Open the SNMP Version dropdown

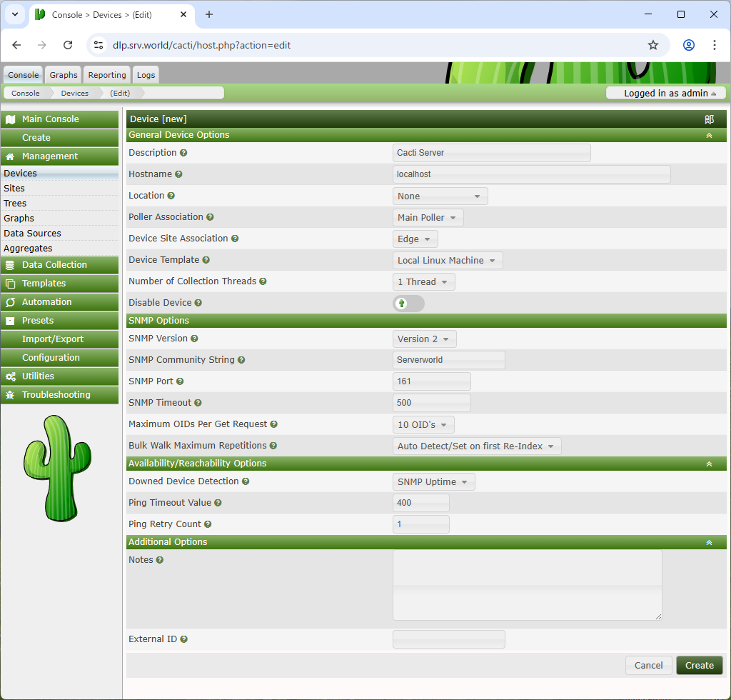pyautogui.click(x=424, y=339)
